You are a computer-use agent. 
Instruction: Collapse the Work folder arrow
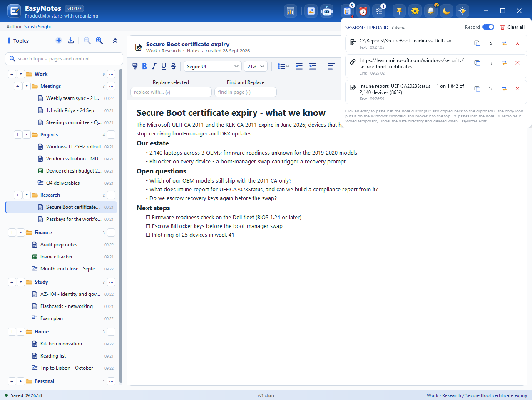[21, 74]
